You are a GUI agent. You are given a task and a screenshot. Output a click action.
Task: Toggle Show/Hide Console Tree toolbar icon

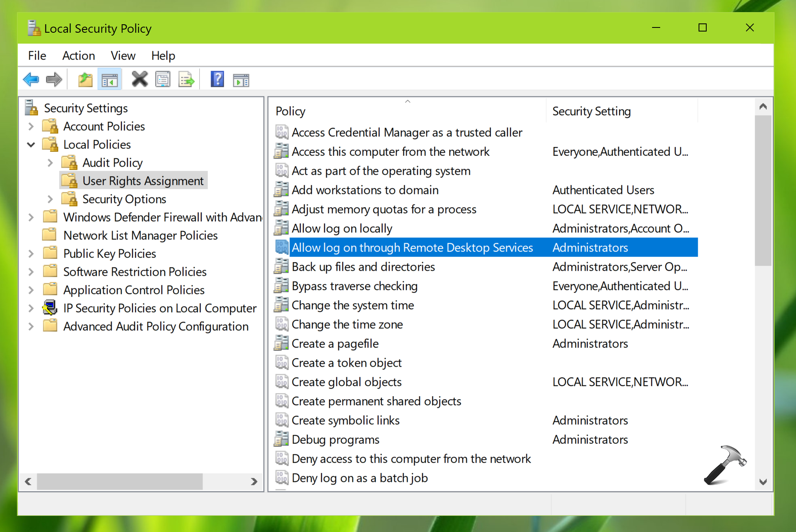[110, 80]
